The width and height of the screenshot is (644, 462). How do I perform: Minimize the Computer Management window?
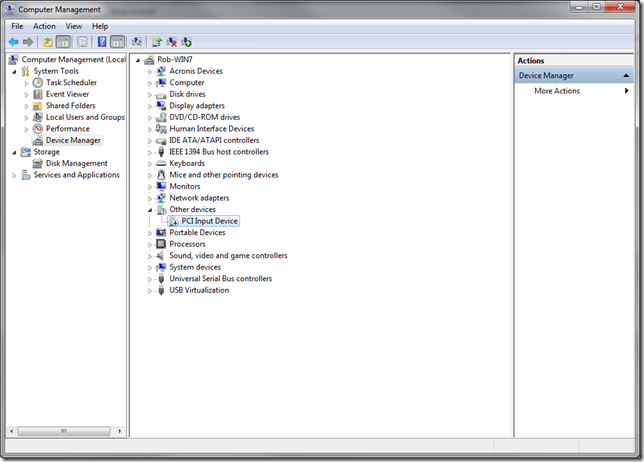pos(580,7)
